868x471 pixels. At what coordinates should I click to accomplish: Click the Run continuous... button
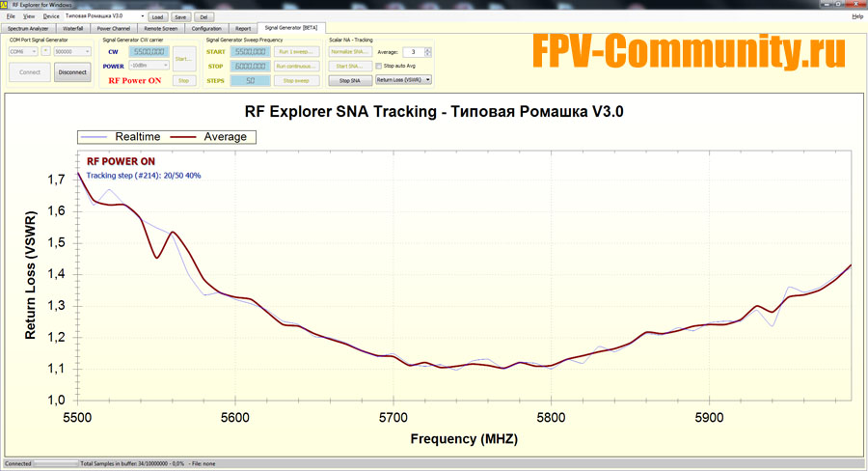[x=297, y=66]
